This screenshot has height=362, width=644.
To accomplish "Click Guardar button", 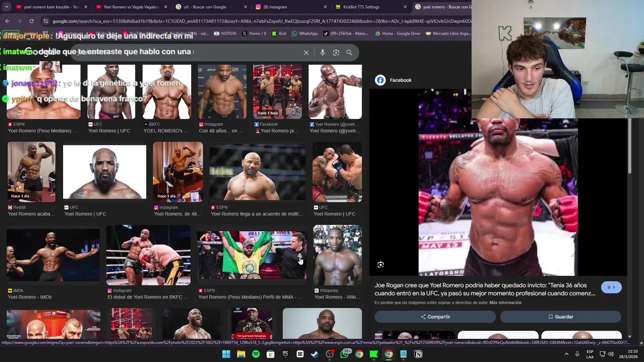I will (x=560, y=317).
